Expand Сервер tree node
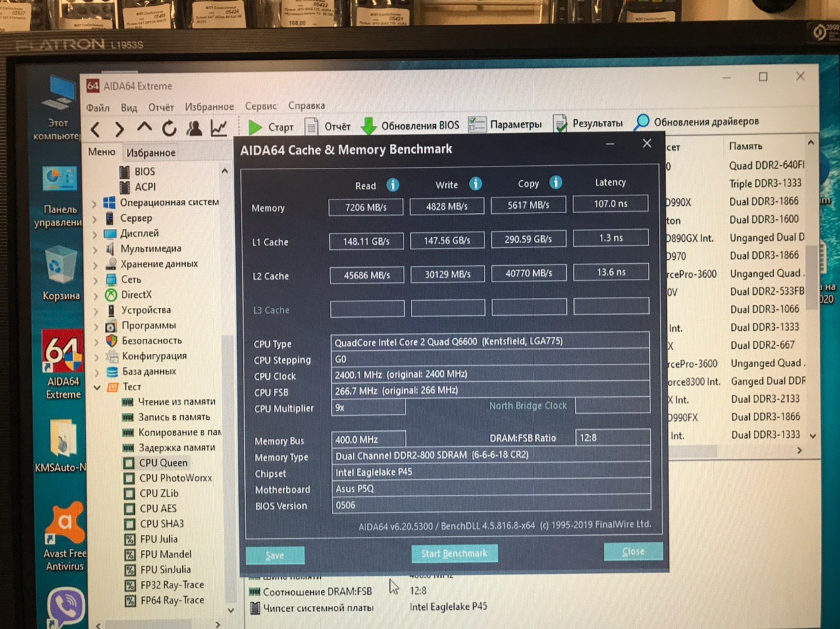840x629 pixels. (x=94, y=219)
